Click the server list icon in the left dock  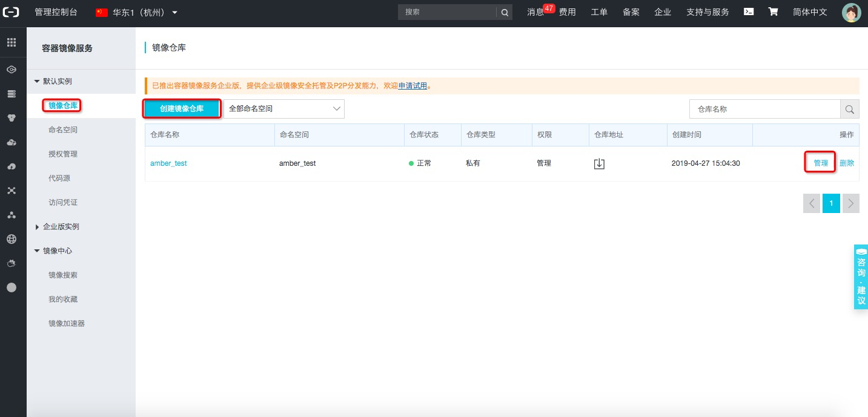point(12,93)
